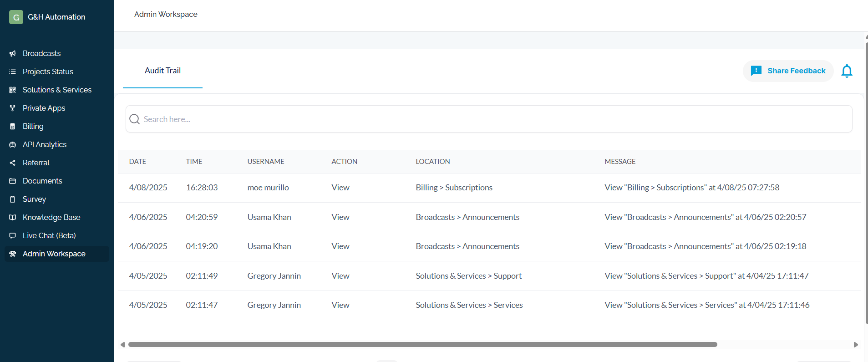
Task: Select Admin Workspace in the sidebar
Action: click(54, 254)
